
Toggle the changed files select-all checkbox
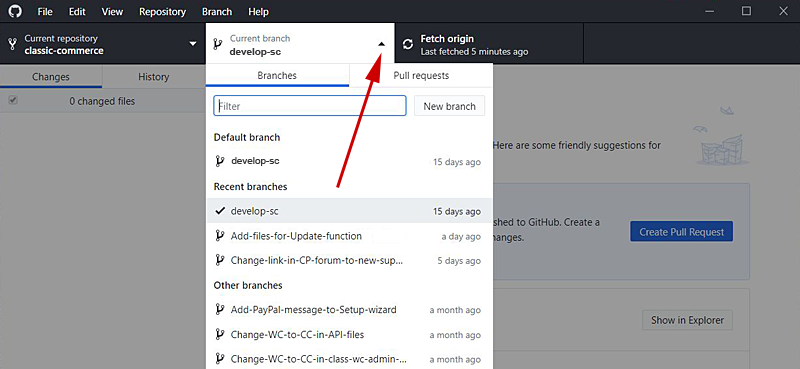[13, 101]
